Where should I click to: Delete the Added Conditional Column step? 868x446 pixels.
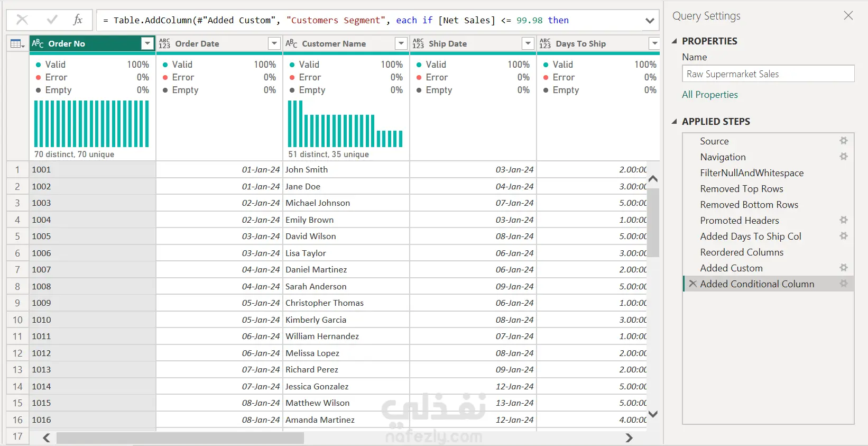click(692, 284)
